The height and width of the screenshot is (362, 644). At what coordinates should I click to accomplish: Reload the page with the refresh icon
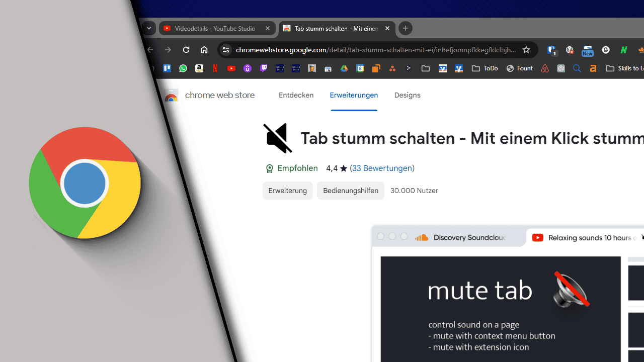(x=186, y=50)
